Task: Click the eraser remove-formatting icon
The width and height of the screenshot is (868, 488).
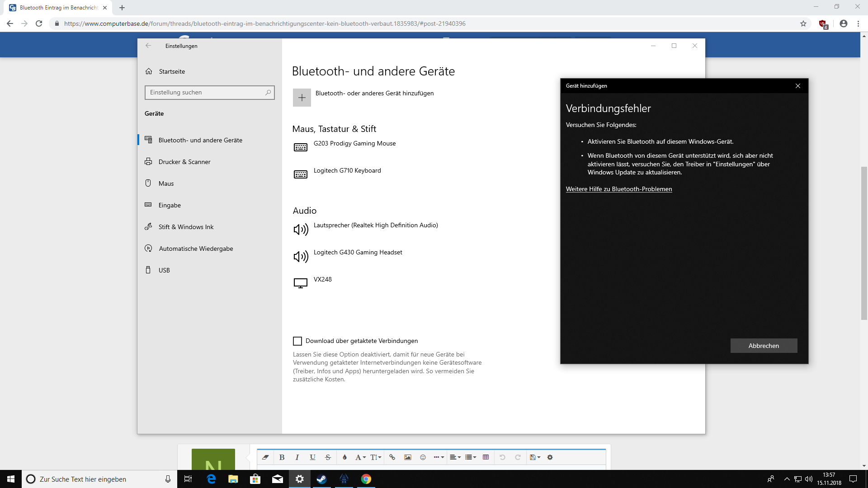Action: 265,457
